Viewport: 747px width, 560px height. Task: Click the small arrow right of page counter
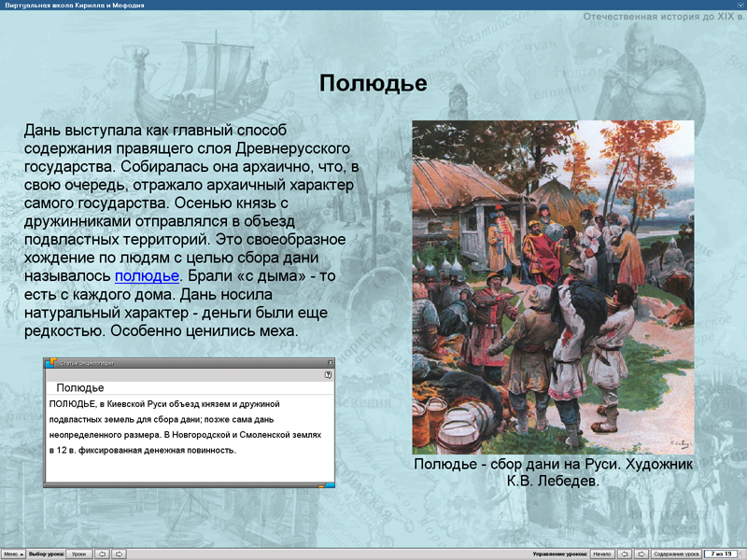pyautogui.click(x=741, y=553)
